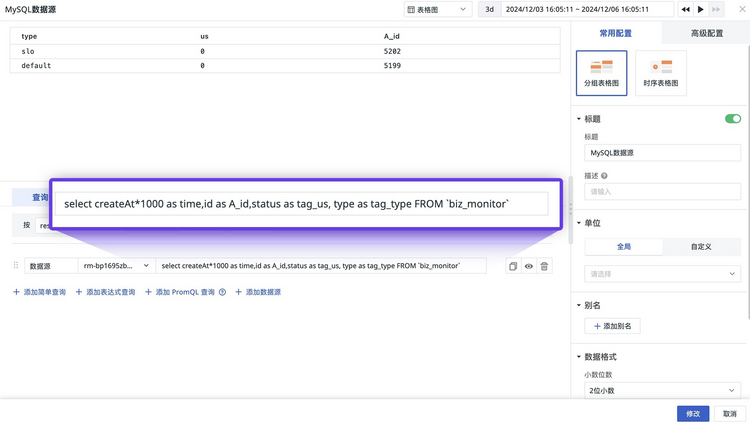Select the 分组表格图 chart type
The height and width of the screenshot is (426, 750).
coord(601,73)
